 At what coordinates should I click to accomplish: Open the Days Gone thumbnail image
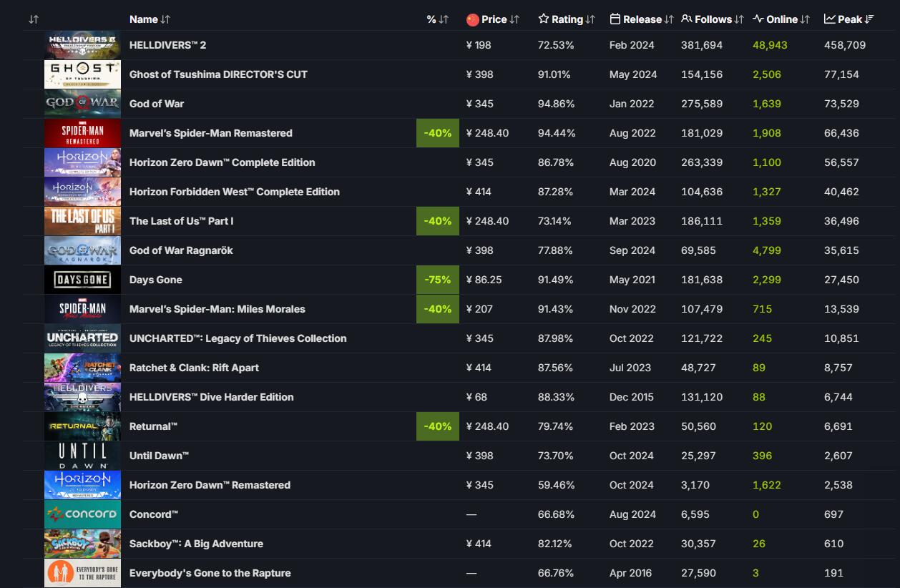82,280
